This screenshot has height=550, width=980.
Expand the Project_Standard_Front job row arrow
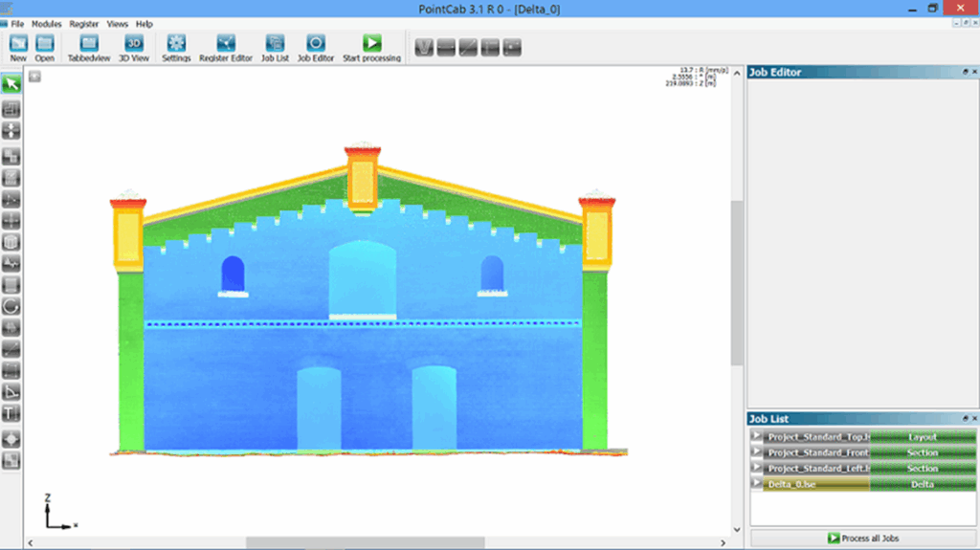coord(756,452)
